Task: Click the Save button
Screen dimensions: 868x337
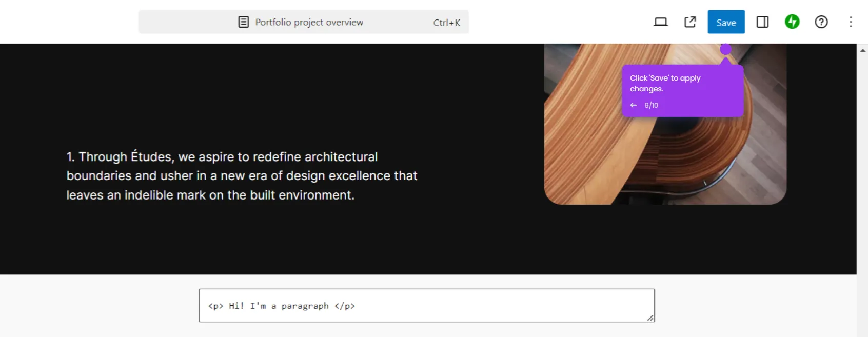Action: click(726, 22)
